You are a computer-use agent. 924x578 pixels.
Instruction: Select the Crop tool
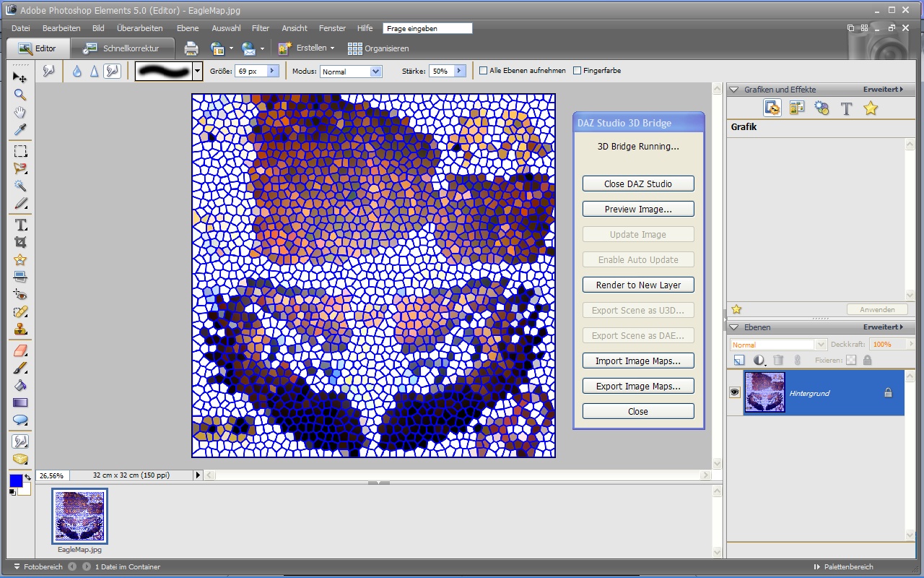coord(20,243)
